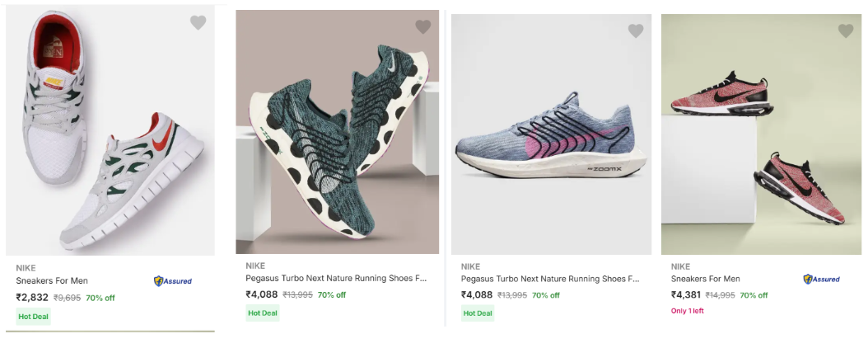Toggle wishlist heart on blue Pegasus shoe

click(x=636, y=31)
